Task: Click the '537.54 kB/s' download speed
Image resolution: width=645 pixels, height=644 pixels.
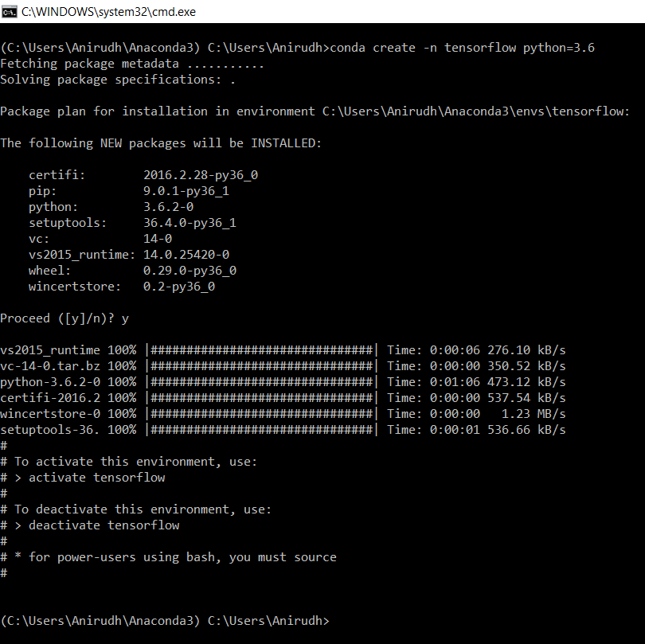Action: 526,398
